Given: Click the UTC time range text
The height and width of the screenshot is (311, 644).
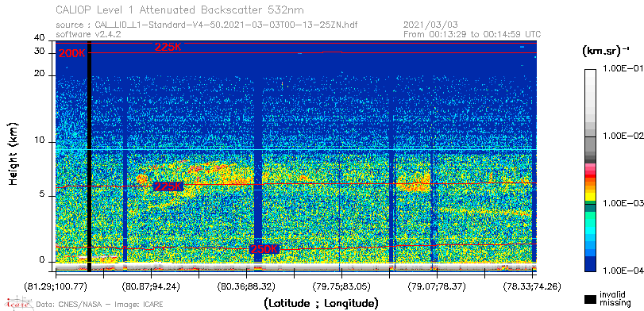Looking at the screenshot, I should (472, 34).
